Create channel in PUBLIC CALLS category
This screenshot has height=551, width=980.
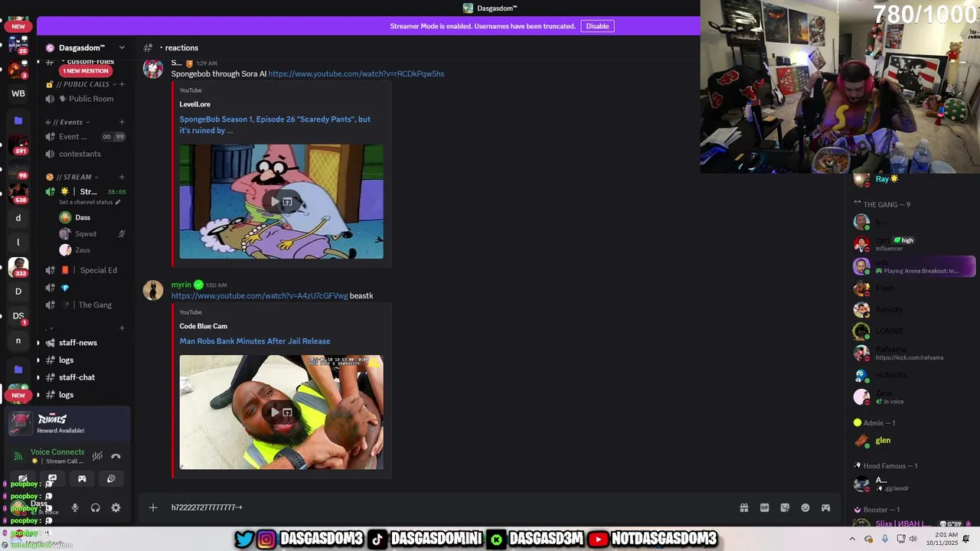click(122, 84)
